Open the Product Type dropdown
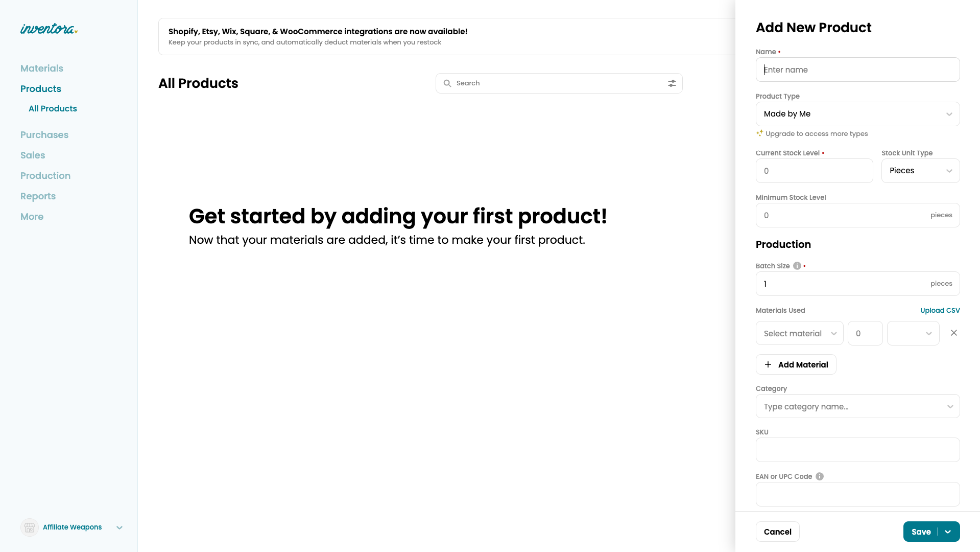The image size is (980, 552). click(x=857, y=114)
